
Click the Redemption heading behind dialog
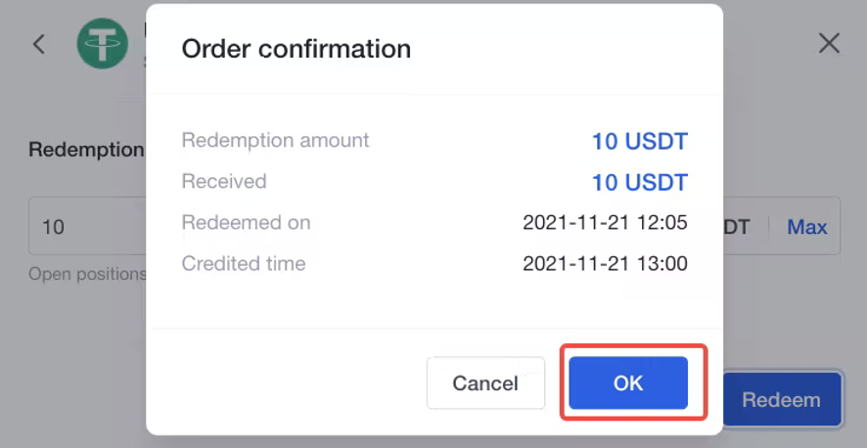(86, 150)
